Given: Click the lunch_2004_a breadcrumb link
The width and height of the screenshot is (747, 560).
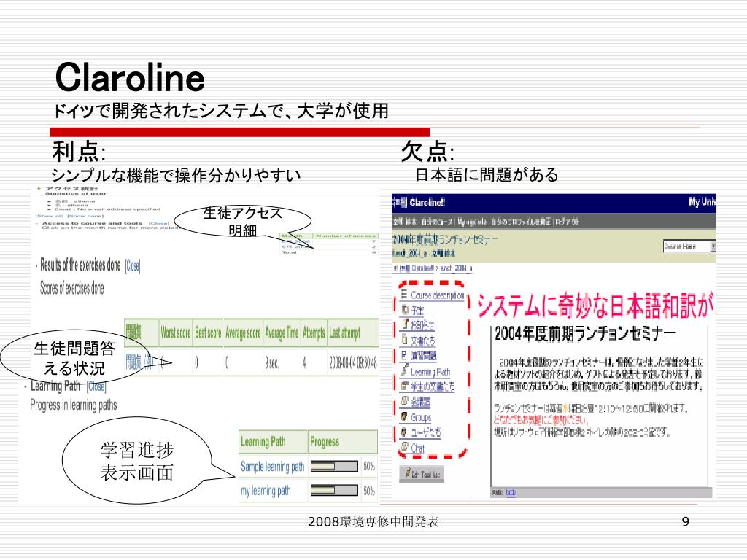Looking at the screenshot, I should (x=456, y=268).
